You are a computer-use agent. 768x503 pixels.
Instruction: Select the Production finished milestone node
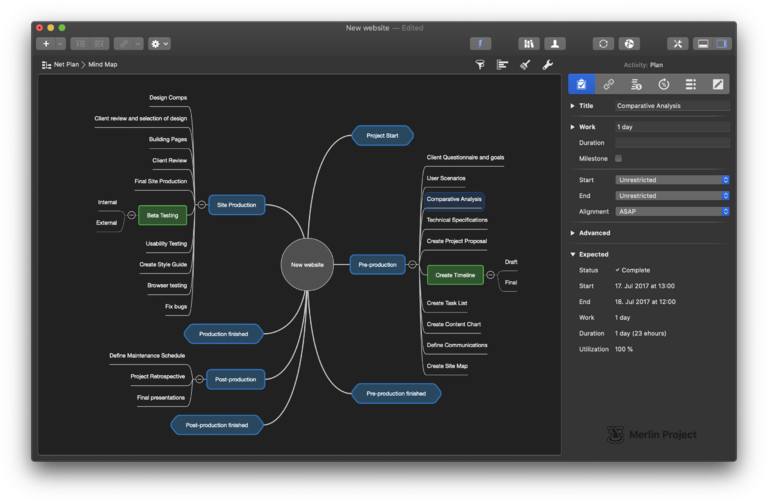click(x=224, y=334)
